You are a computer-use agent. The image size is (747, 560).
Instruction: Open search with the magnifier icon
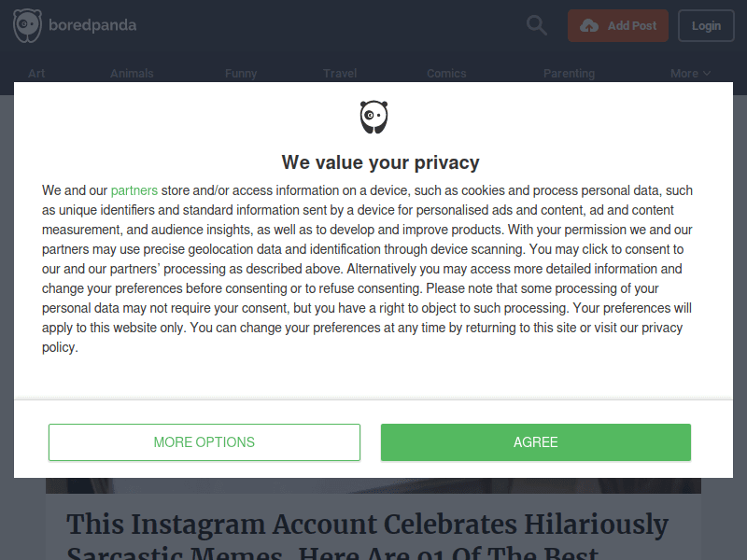coord(537,25)
